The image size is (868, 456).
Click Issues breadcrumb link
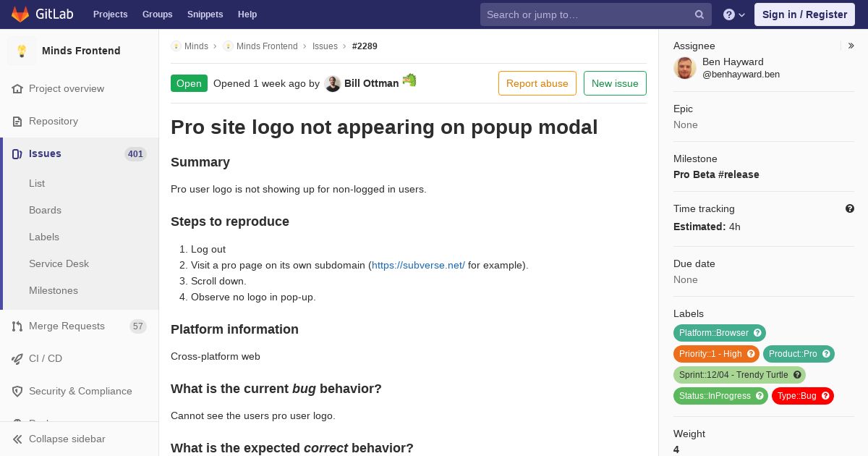coord(325,46)
